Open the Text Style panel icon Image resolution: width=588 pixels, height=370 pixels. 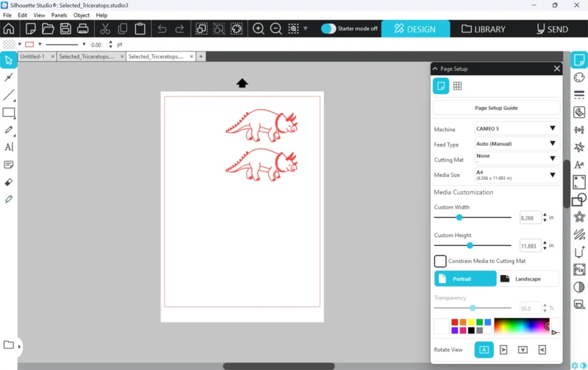[x=579, y=165]
